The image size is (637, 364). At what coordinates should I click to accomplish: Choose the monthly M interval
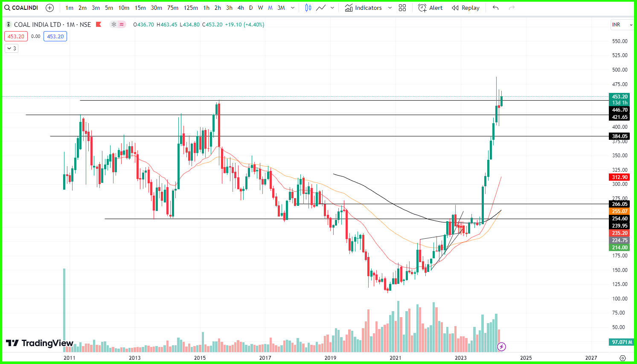click(x=270, y=8)
